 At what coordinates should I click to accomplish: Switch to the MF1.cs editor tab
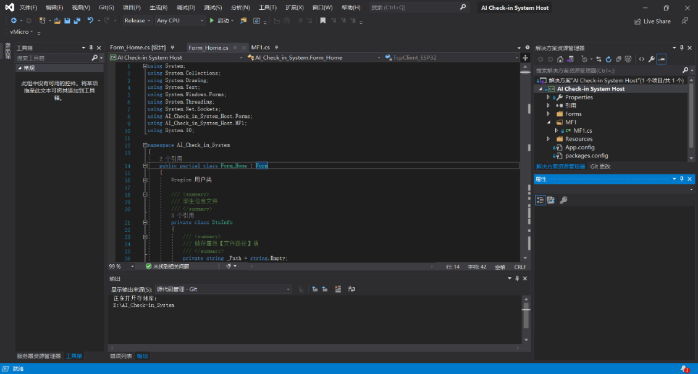[x=260, y=47]
